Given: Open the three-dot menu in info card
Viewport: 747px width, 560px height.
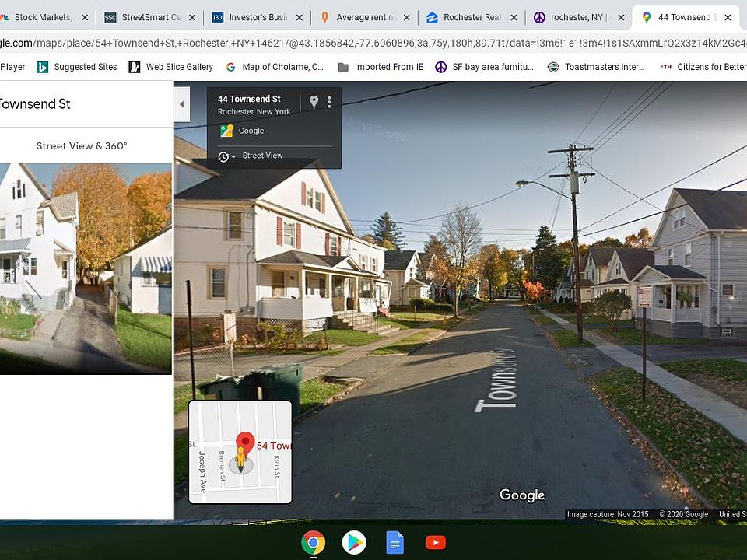Looking at the screenshot, I should click(329, 102).
